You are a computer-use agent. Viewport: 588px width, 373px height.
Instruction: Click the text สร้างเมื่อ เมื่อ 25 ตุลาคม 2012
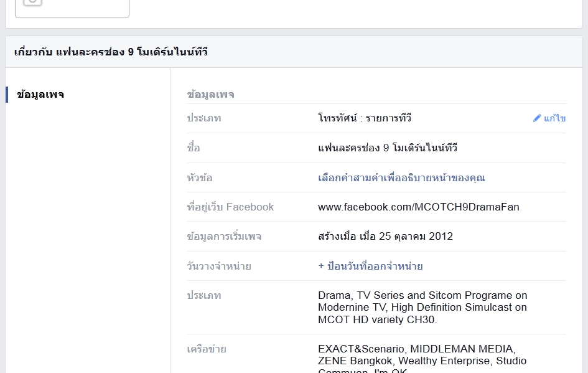pos(386,237)
